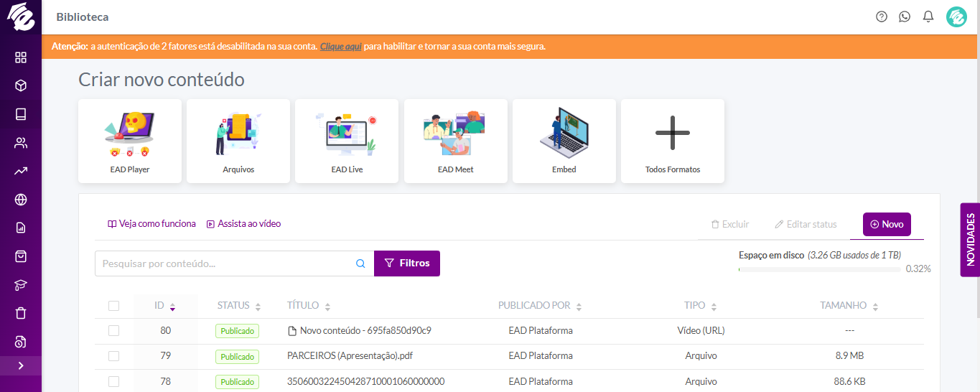Open the trending chart icon in sidebar
Image resolution: width=980 pixels, height=392 pixels.
pyautogui.click(x=21, y=171)
